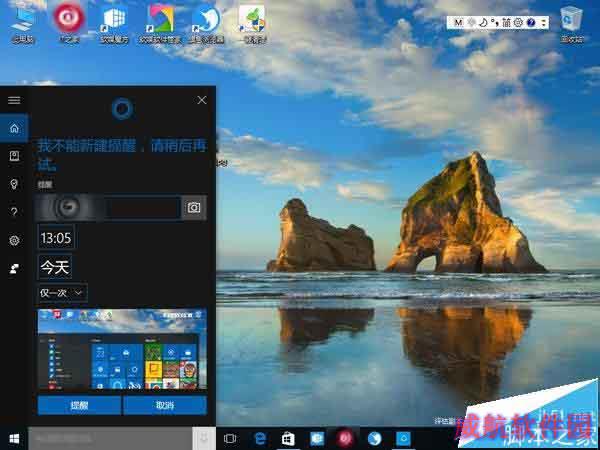Viewport: 600px width, 450px height.
Task: Open the blue dolphin desktop shortcut
Action: click(206, 24)
